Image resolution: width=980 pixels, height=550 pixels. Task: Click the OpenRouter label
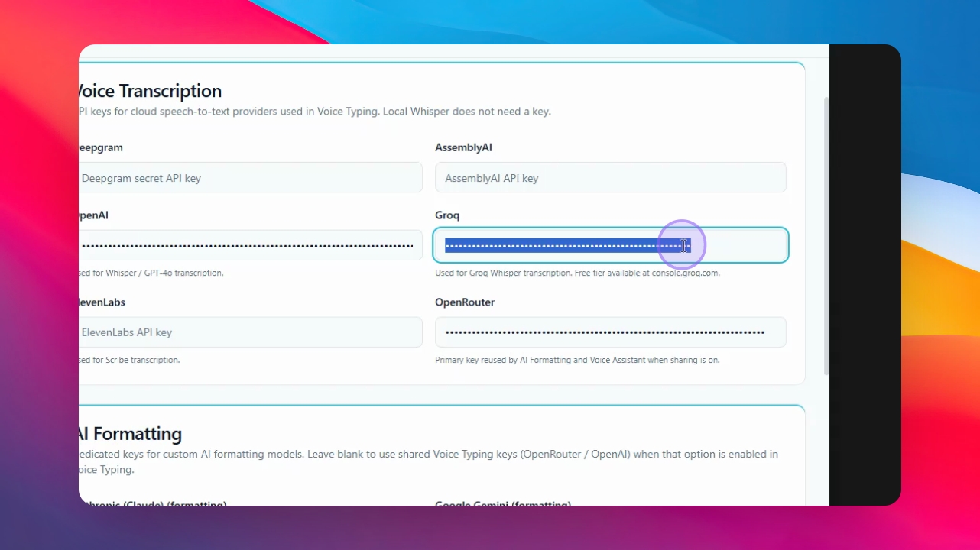[x=465, y=302]
